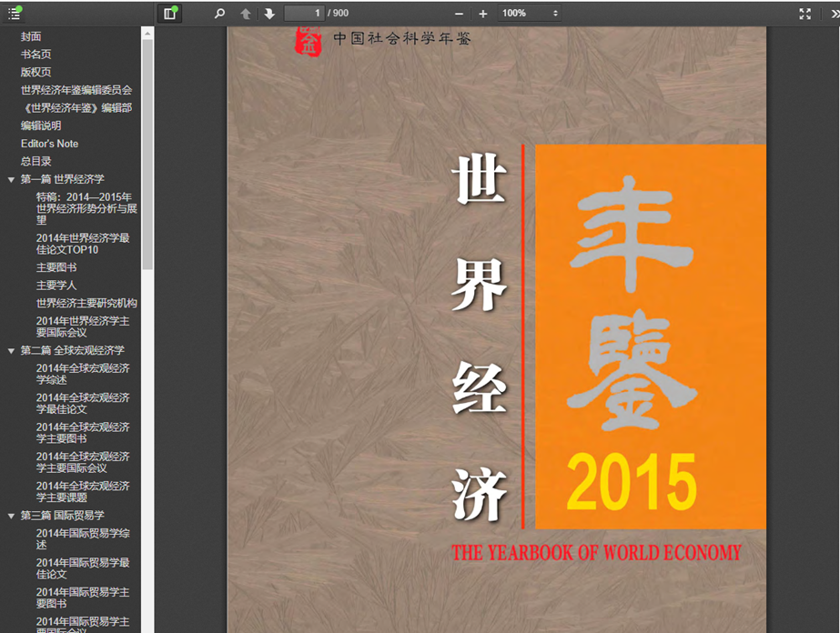The width and height of the screenshot is (840, 633).
Task: Open 特稿：2014—2015年世界经济形势分析与展望
Action: [86, 208]
